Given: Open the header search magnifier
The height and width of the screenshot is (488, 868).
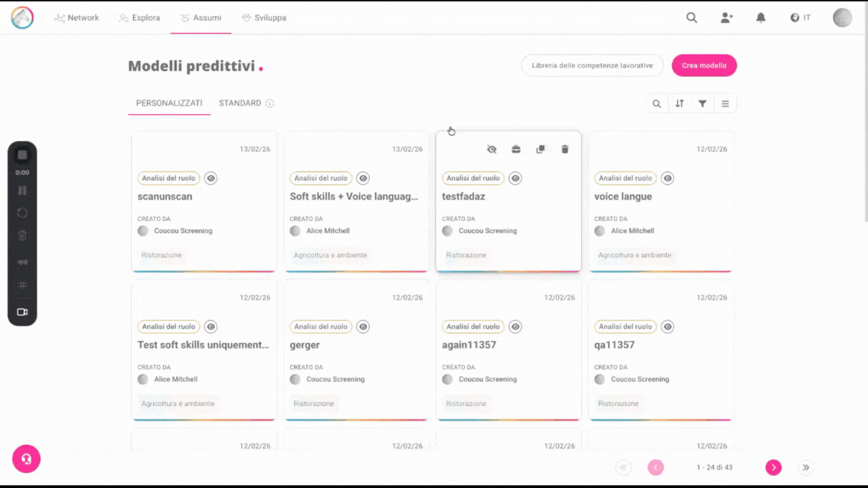Looking at the screenshot, I should [692, 18].
